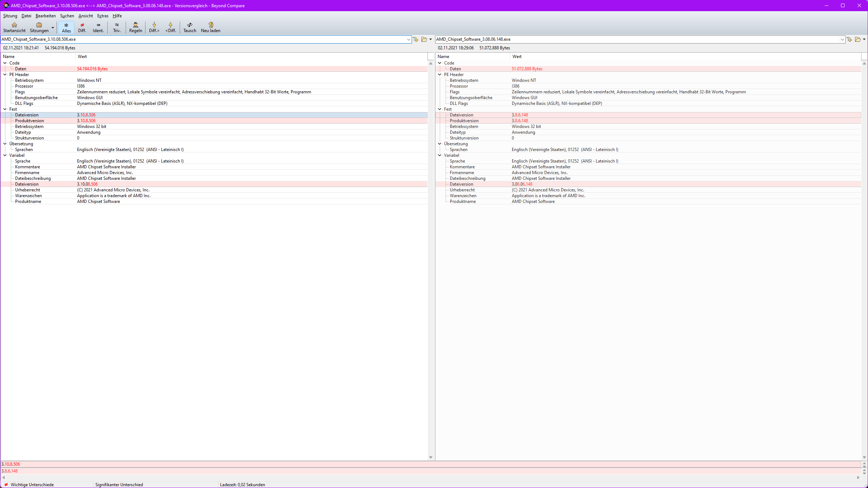
Task: Toggle the Triv. minor differences button
Action: (x=117, y=27)
